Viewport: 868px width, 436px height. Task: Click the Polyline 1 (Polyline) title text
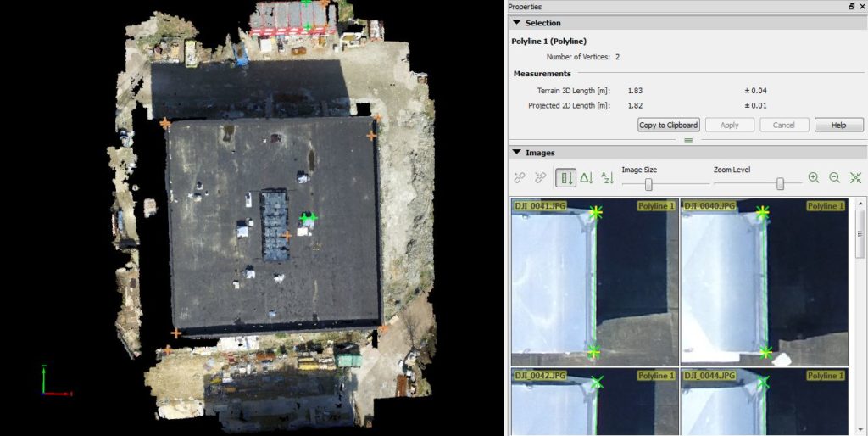[548, 41]
